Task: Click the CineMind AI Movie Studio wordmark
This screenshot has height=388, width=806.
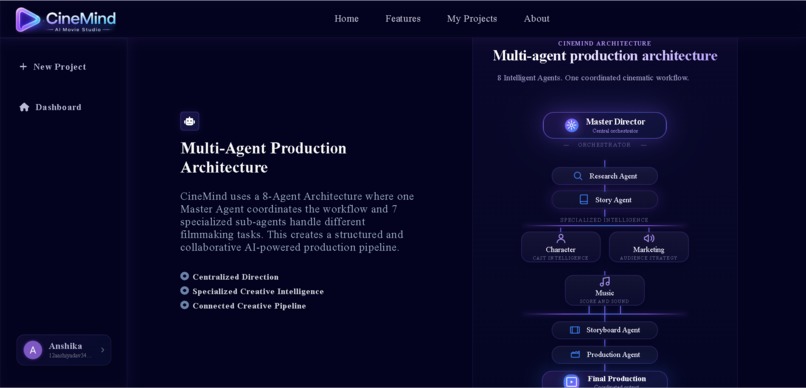Action: click(81, 21)
